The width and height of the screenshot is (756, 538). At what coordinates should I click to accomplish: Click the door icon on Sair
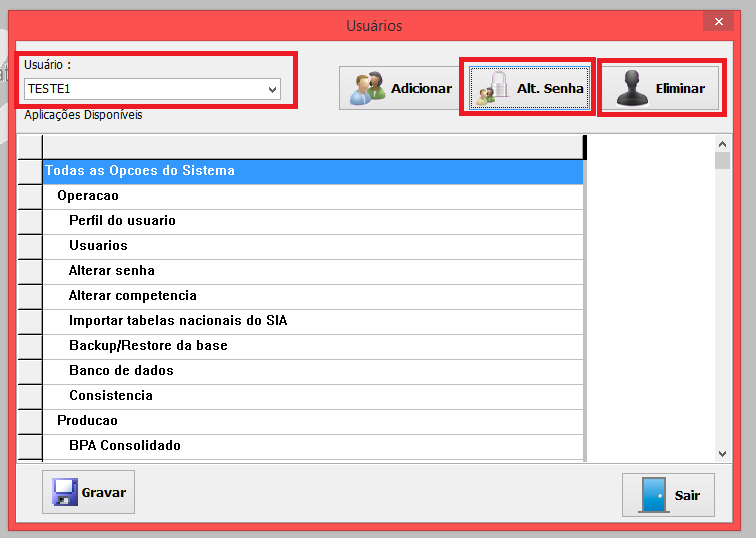point(653,495)
